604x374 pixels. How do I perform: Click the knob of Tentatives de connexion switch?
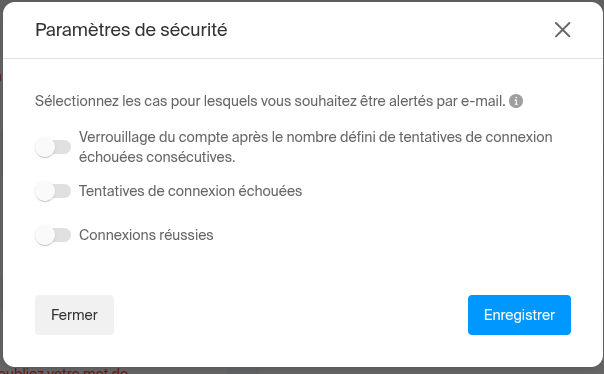pyautogui.click(x=45, y=191)
